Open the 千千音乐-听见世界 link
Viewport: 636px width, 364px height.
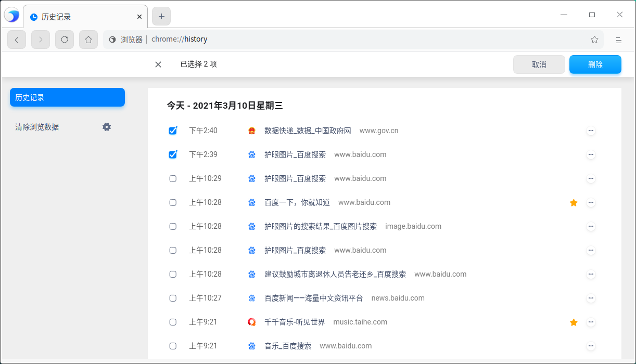tap(295, 322)
